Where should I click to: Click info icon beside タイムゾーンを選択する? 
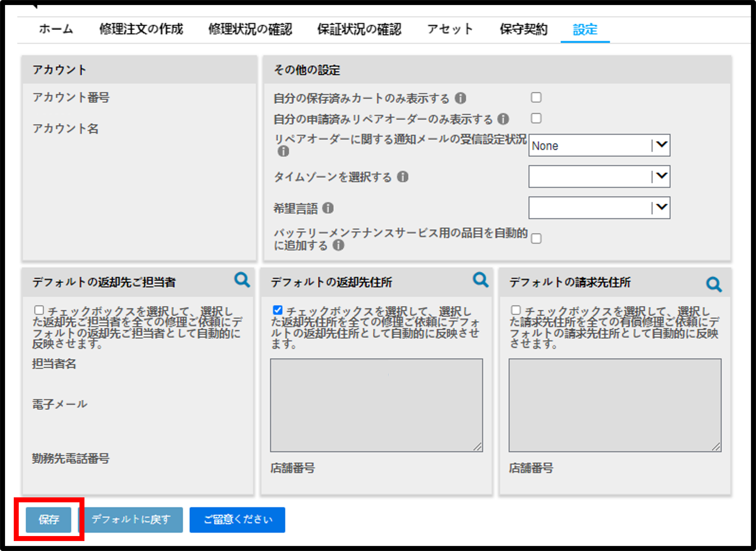click(403, 177)
